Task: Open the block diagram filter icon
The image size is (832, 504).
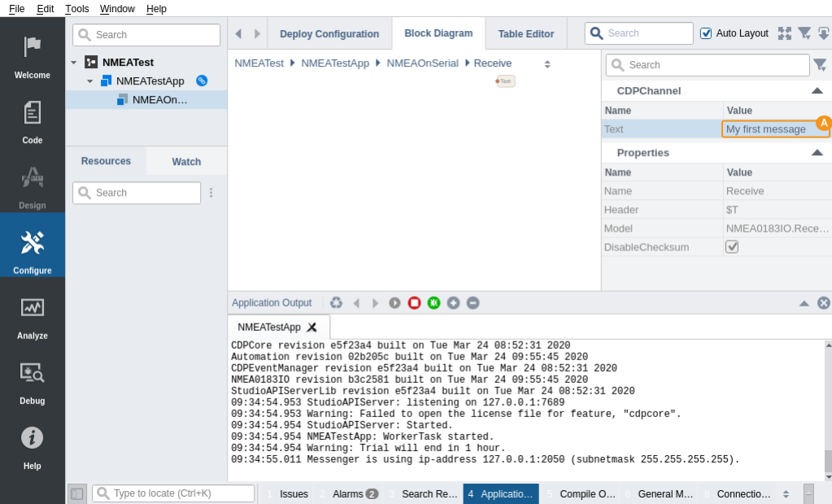Action: click(804, 33)
